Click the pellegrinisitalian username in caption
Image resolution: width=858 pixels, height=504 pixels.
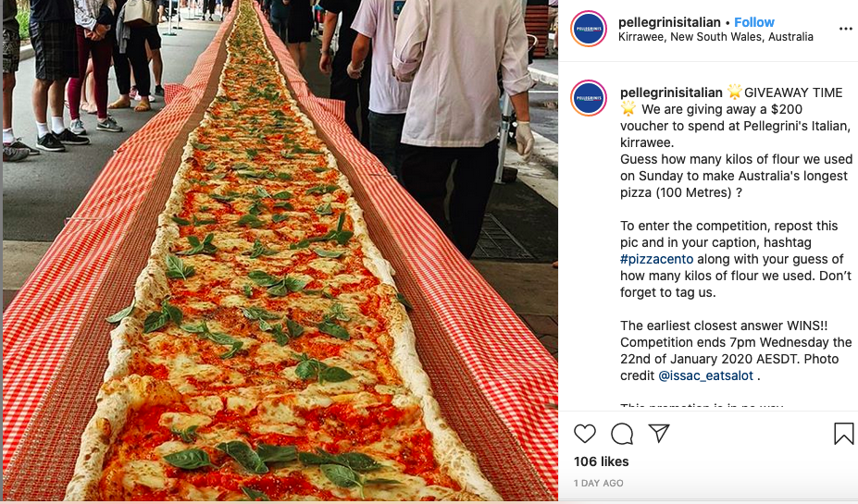coord(671,92)
